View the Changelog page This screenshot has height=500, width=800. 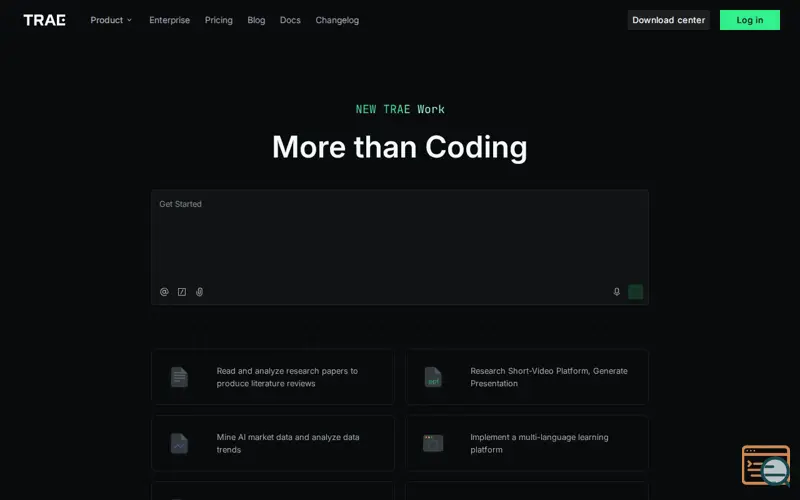337,20
